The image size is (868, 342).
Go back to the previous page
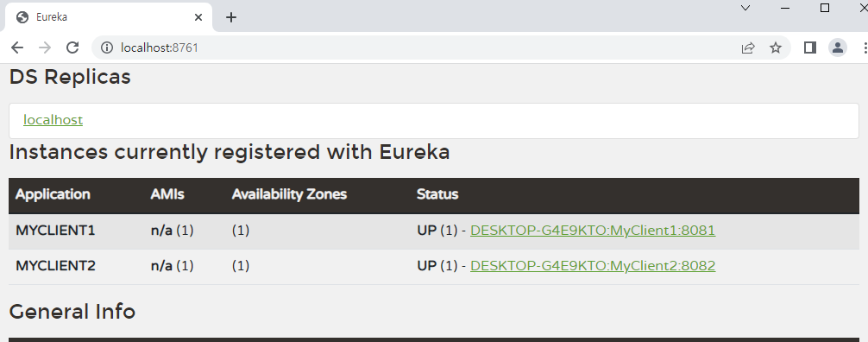point(17,47)
